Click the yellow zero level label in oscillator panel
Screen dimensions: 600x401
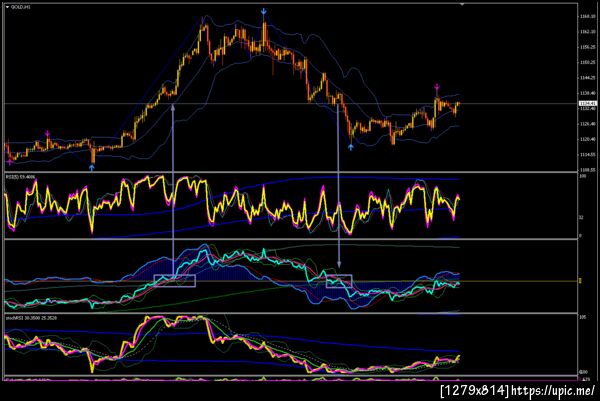coord(580,281)
